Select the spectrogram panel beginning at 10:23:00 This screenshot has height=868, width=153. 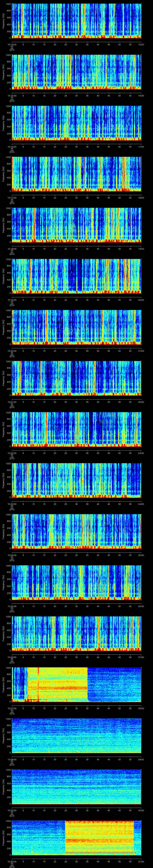(77, 480)
